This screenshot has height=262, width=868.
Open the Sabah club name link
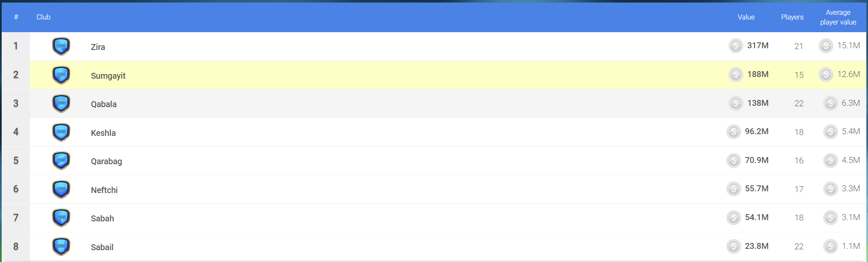click(102, 218)
